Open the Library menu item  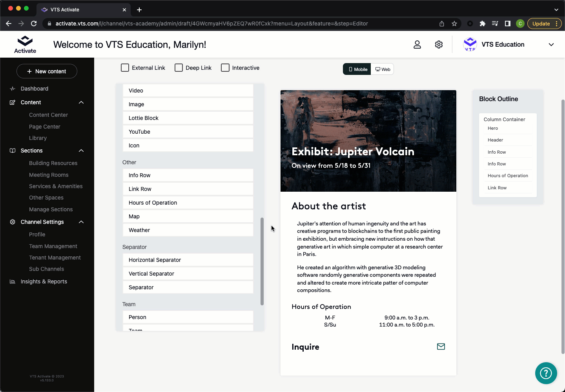[38, 138]
